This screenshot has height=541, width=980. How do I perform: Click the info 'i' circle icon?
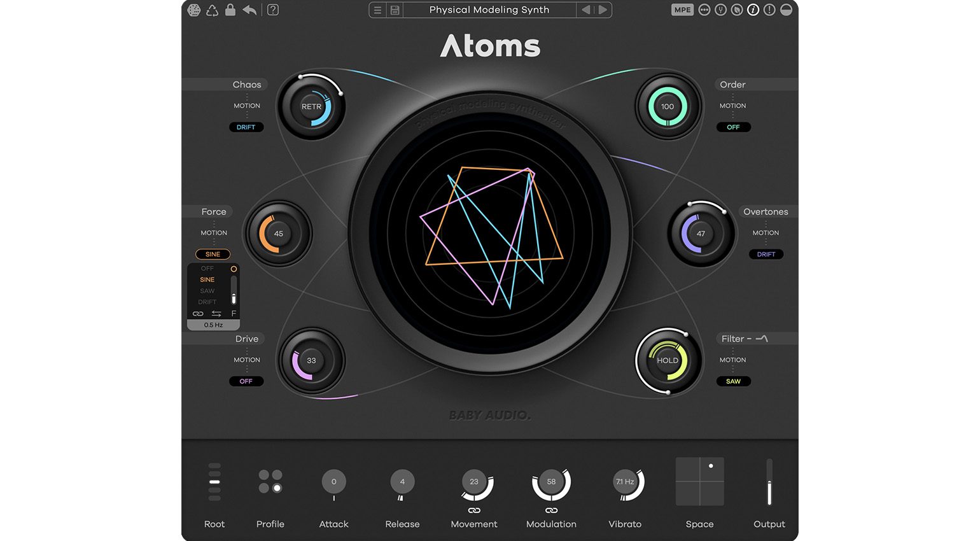tap(753, 10)
